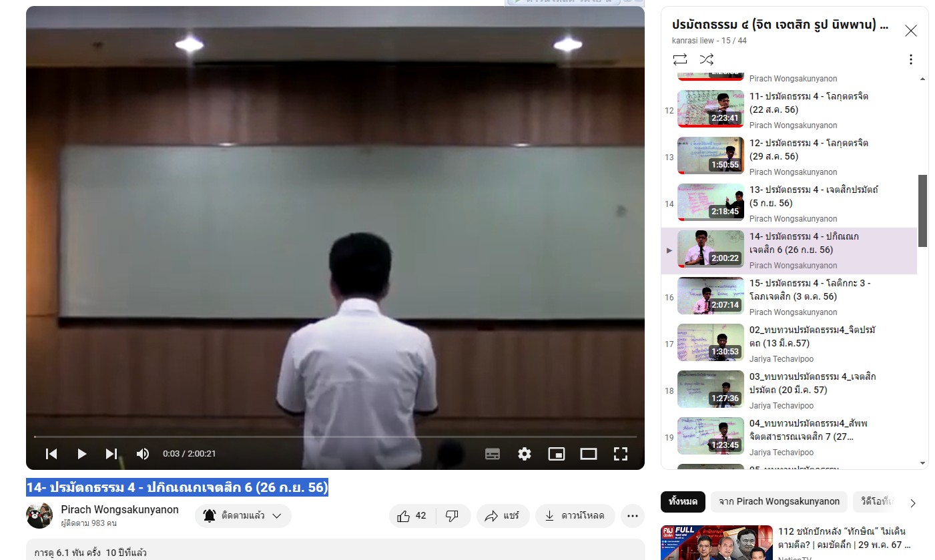
Task: Enter fullscreen mode
Action: [621, 454]
